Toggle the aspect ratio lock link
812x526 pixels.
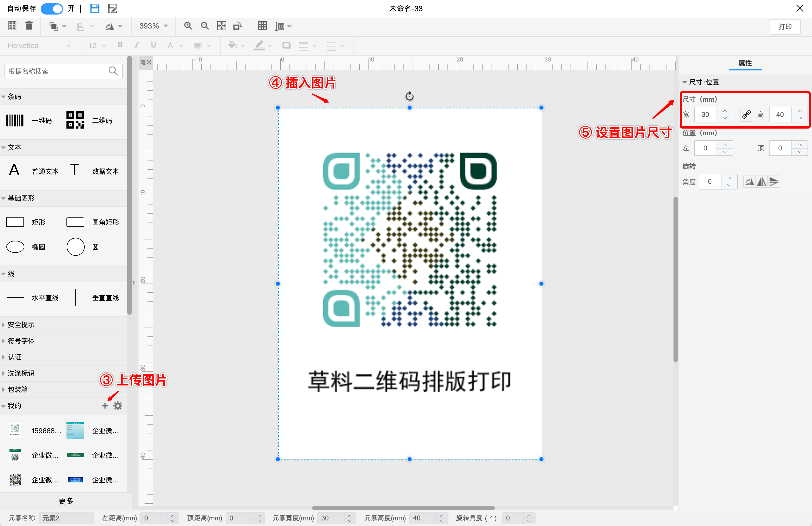tap(746, 114)
